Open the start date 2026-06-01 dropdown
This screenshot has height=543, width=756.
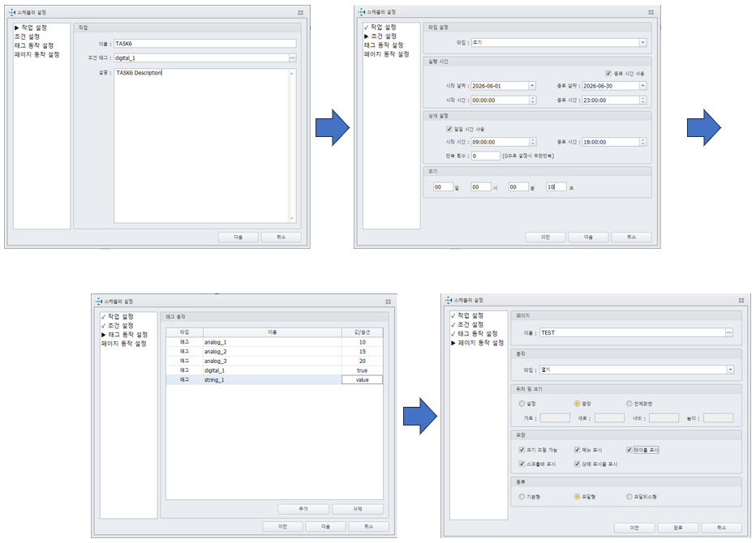pos(532,86)
